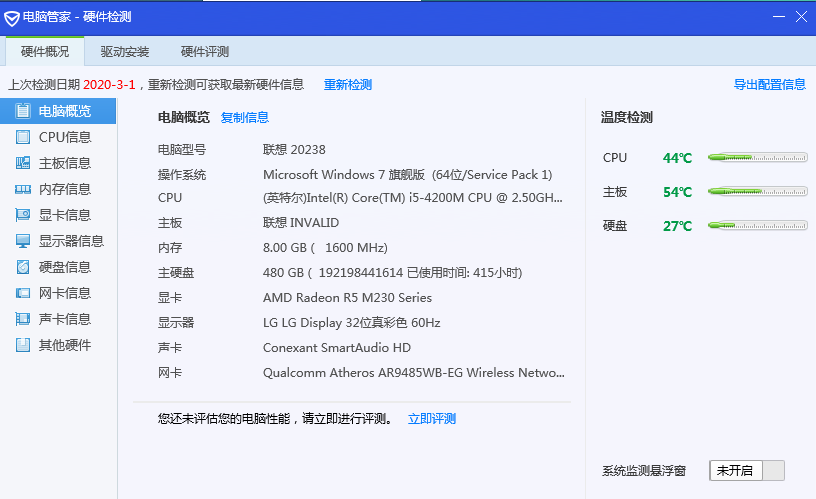
Task: Click the 主硬盘 label
Action: click(176, 273)
